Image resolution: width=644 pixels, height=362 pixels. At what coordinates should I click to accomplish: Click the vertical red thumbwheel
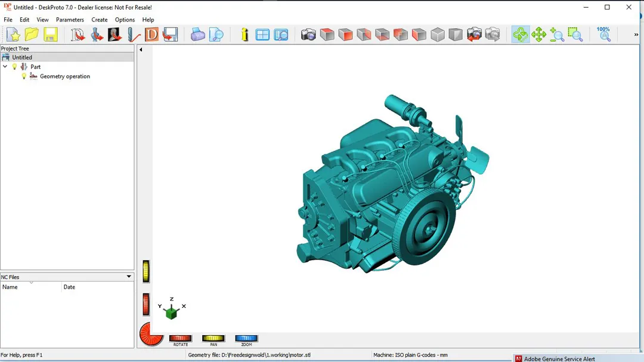pyautogui.click(x=146, y=305)
